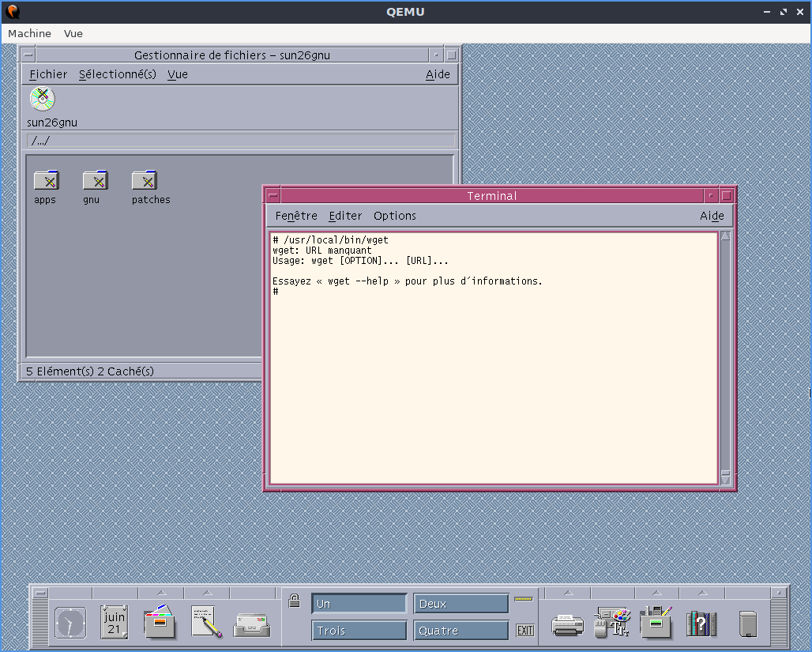Open QEMU Machine menu

(29, 33)
